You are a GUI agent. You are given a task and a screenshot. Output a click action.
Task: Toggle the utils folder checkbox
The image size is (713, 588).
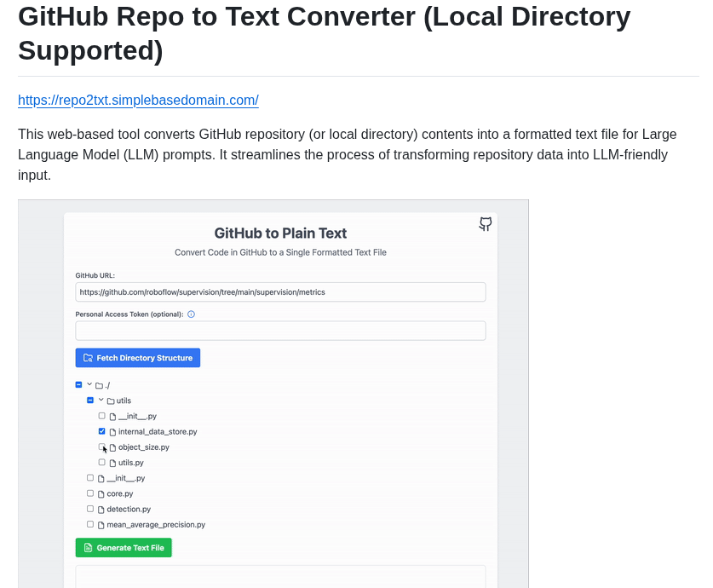pyautogui.click(x=90, y=401)
